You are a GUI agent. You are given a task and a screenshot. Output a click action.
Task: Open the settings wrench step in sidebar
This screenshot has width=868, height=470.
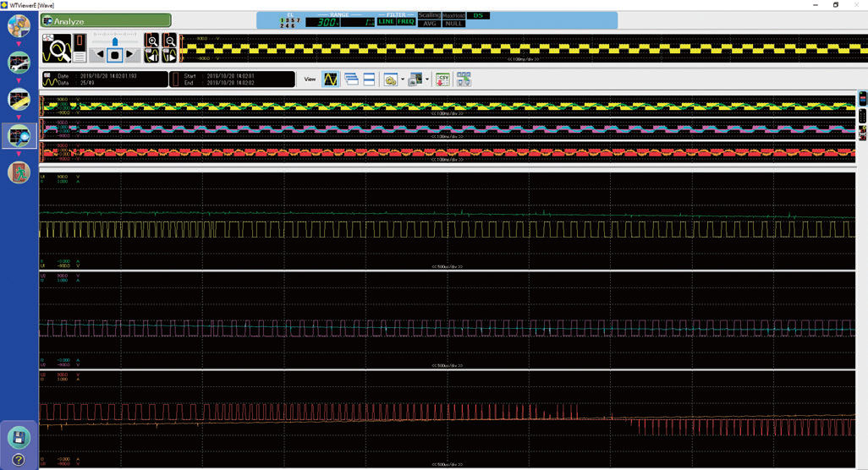[x=19, y=63]
